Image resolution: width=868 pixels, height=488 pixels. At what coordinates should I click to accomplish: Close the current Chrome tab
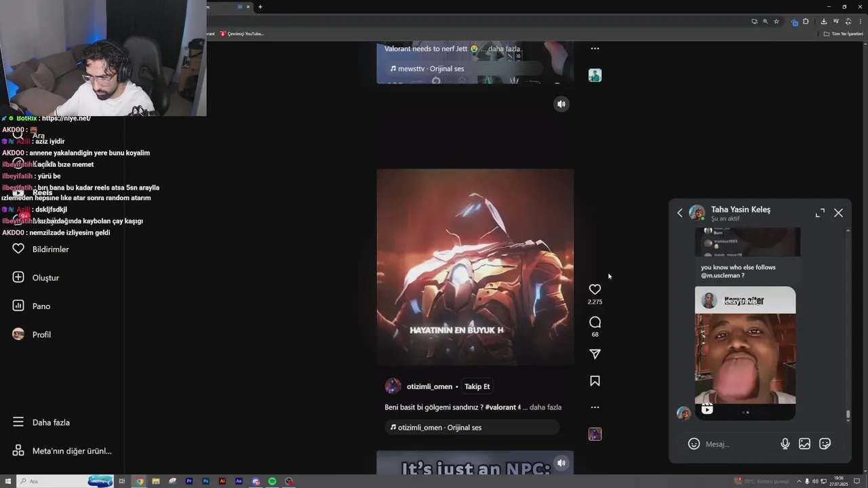[248, 7]
